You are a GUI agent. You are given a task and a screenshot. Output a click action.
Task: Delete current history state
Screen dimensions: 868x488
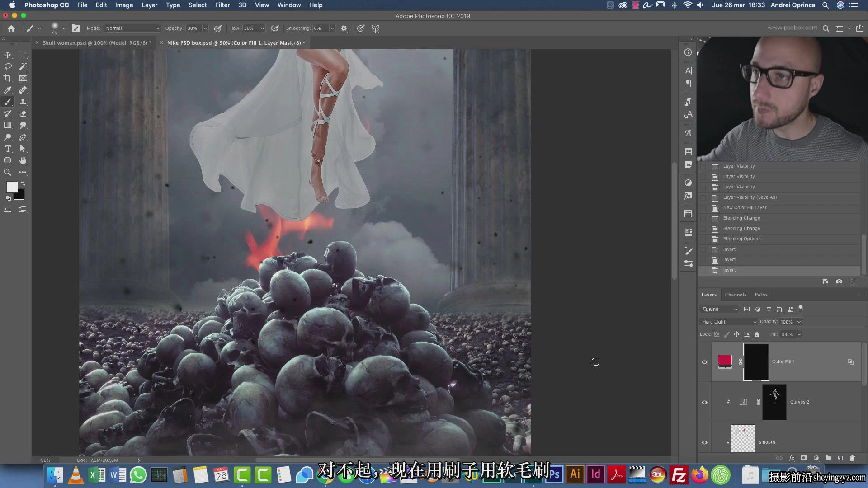pyautogui.click(x=852, y=281)
